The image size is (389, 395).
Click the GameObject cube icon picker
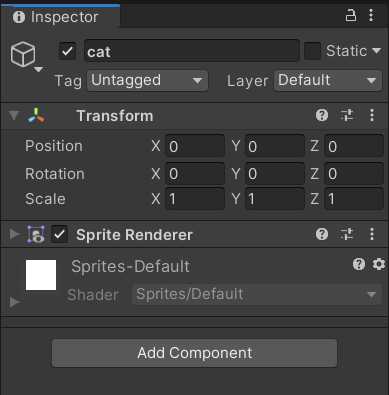pyautogui.click(x=23, y=54)
